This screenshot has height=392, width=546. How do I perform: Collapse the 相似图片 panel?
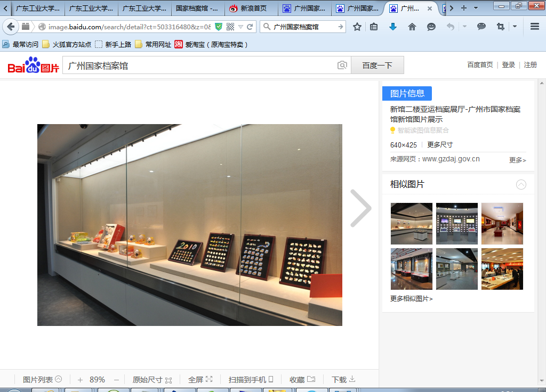click(521, 185)
